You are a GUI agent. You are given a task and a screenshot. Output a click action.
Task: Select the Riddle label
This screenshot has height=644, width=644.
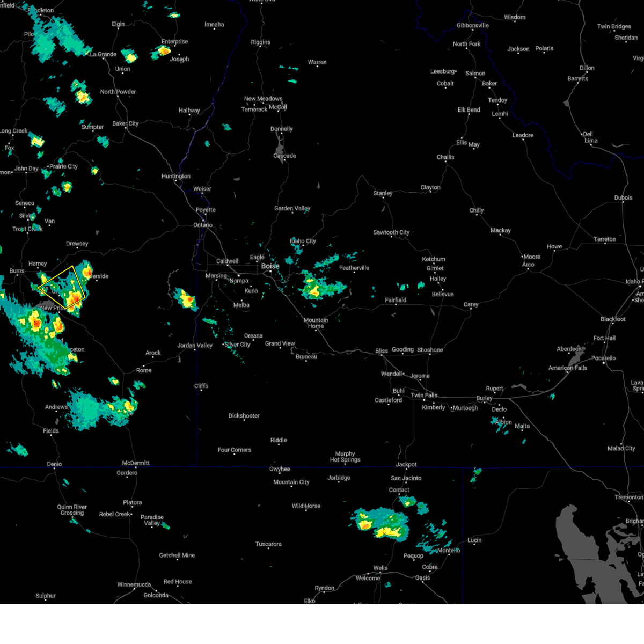point(279,440)
